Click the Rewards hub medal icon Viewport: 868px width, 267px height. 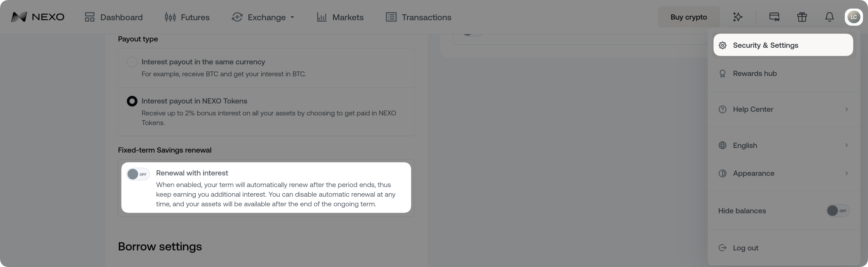[722, 74]
